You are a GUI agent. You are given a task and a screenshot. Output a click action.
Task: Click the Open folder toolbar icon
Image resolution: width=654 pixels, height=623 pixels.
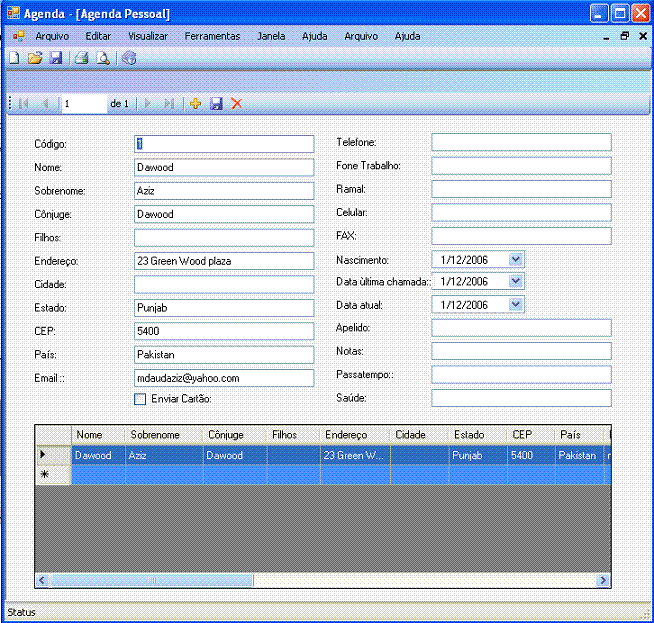pos(35,58)
